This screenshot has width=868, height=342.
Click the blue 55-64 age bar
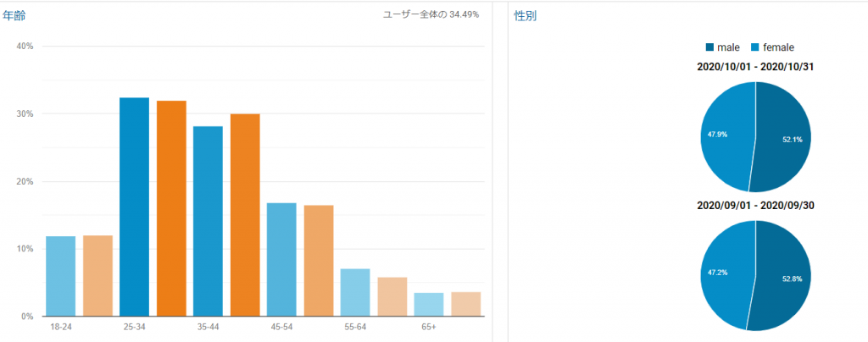point(355,292)
